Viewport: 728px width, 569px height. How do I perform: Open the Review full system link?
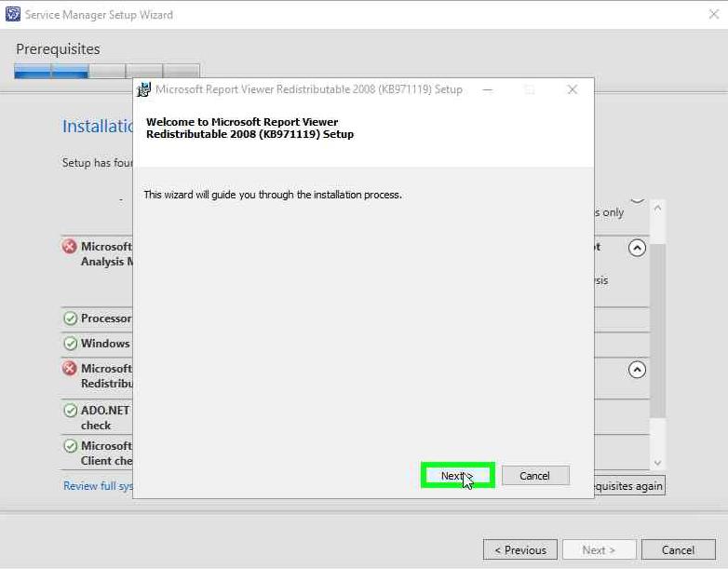coord(98,486)
